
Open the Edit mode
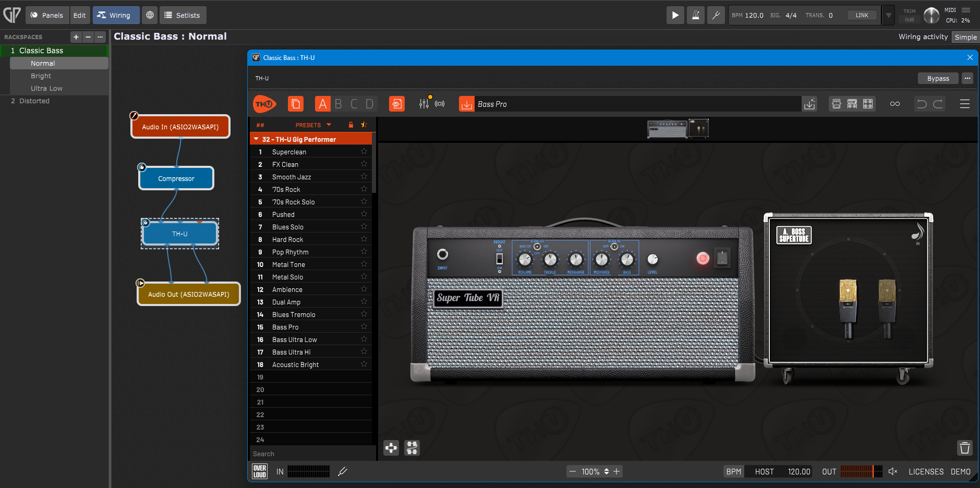tap(80, 15)
